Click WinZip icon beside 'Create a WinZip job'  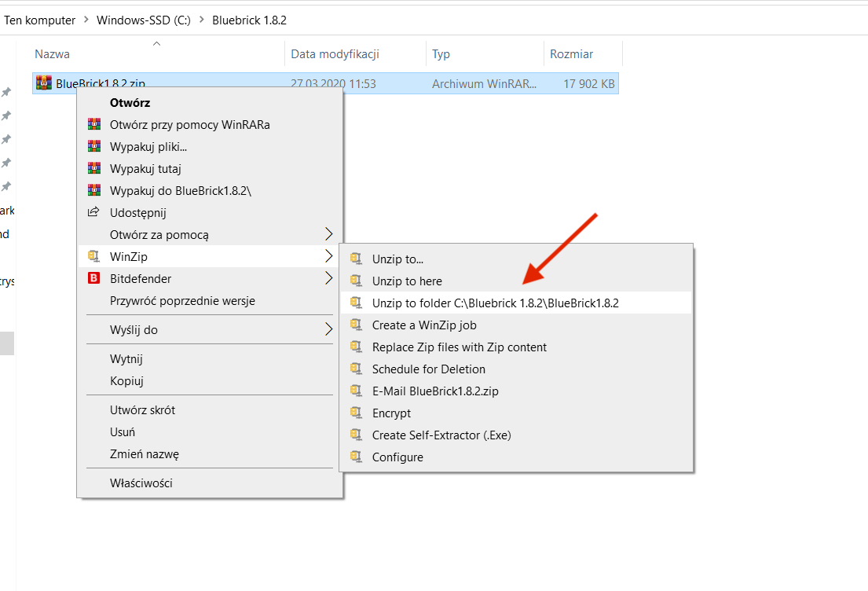click(x=356, y=325)
